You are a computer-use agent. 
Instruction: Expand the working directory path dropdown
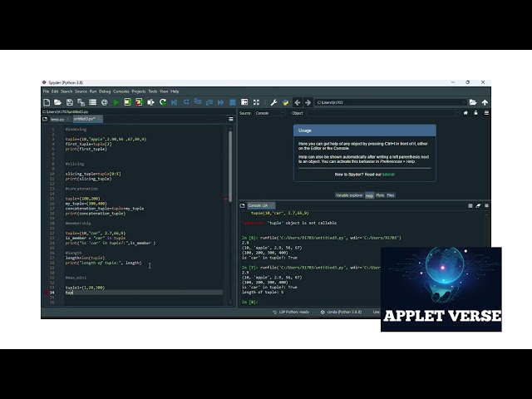[x=464, y=102]
